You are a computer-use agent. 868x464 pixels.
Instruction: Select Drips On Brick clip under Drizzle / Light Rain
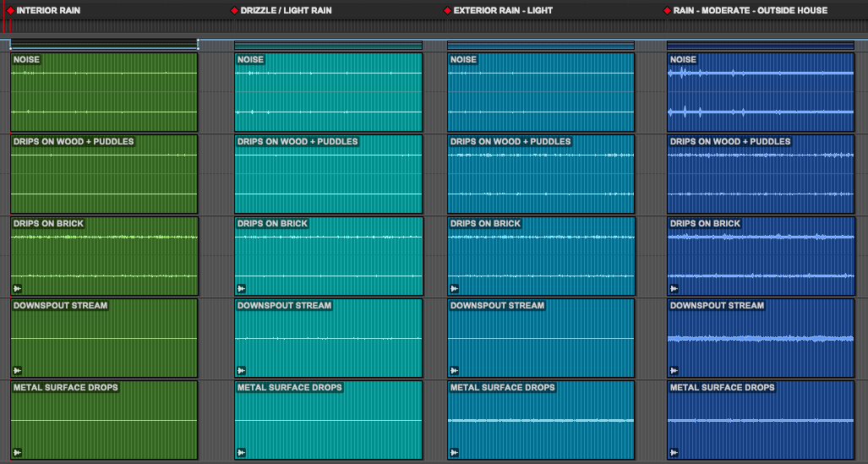(x=328, y=256)
